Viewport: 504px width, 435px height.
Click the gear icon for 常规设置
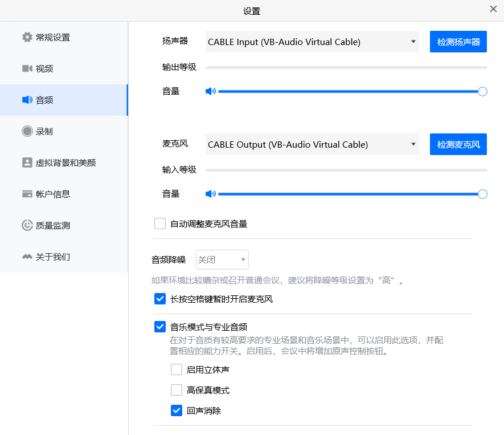point(27,38)
